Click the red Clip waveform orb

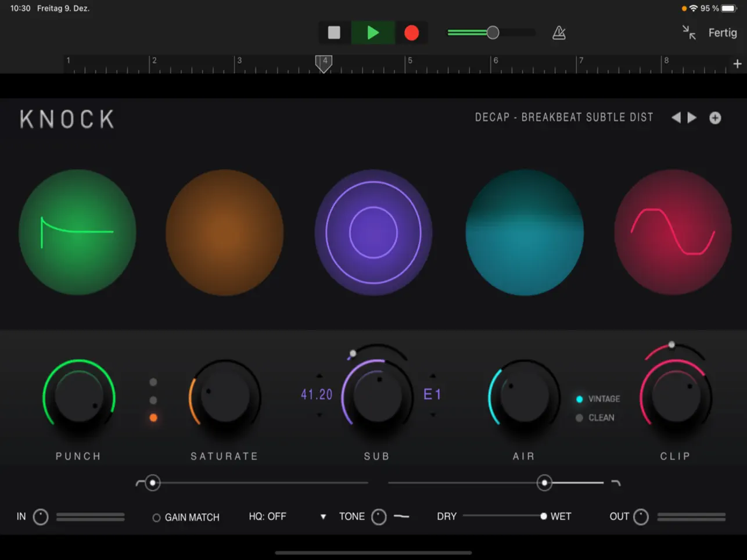click(x=673, y=232)
